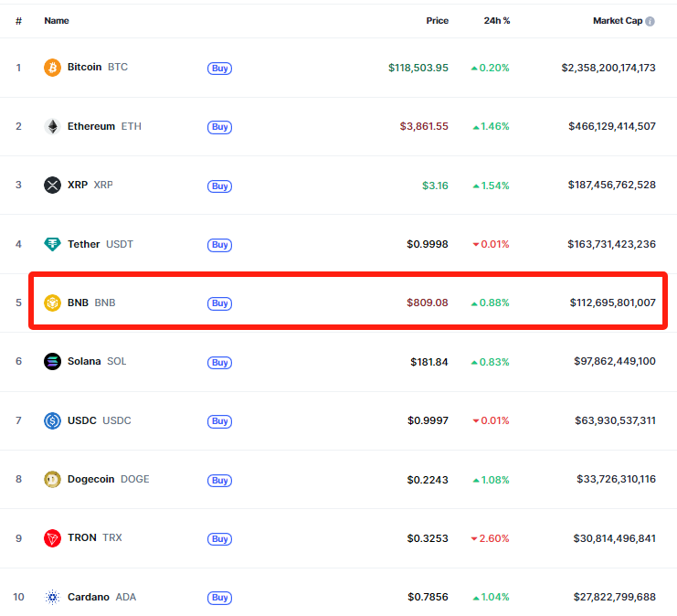Sort by the # rank column header
The image size is (677, 616).
[x=18, y=21]
